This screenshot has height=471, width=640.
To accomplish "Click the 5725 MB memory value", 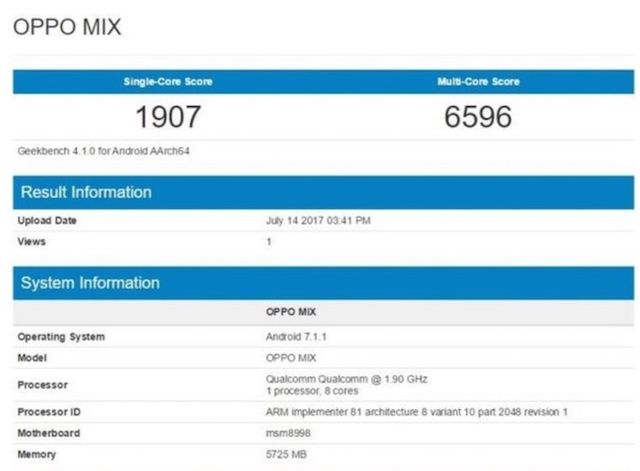I will pyautogui.click(x=284, y=454).
